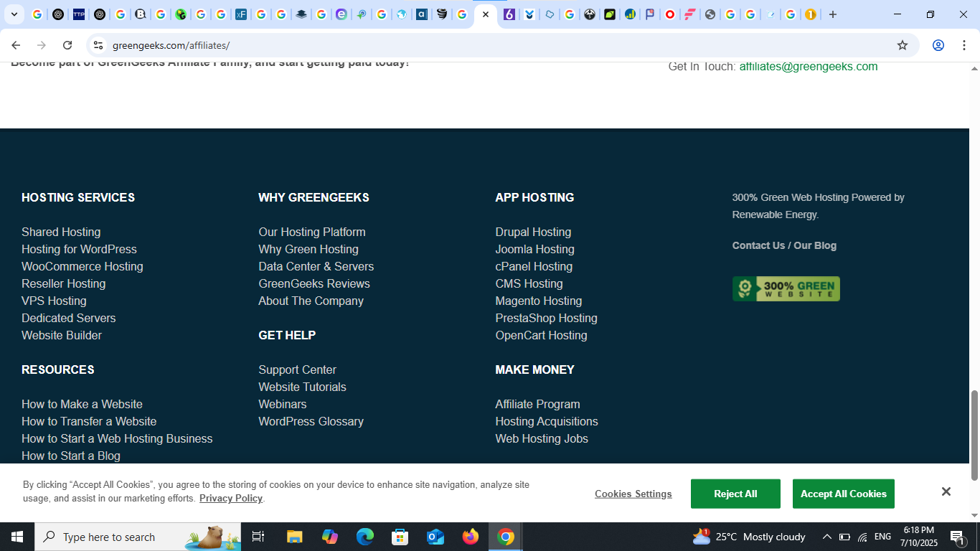The image size is (980, 551).
Task: Go to WooCommerce Hosting page
Action: [83, 266]
